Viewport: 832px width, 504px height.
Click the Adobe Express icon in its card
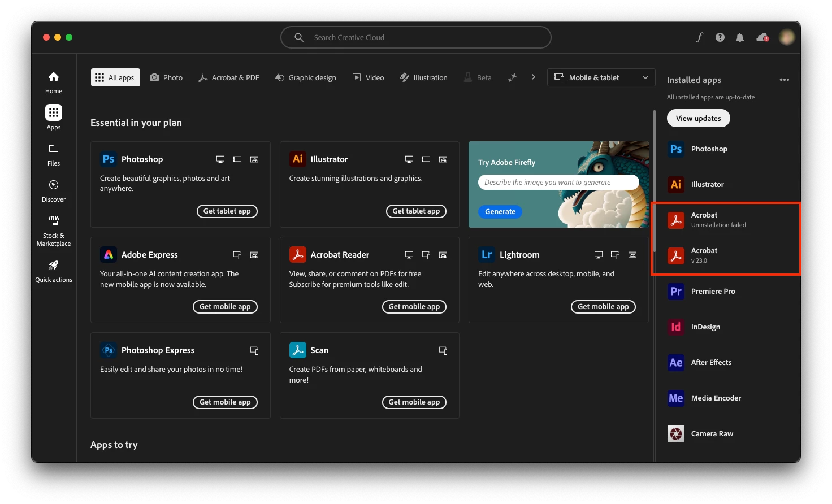coord(109,255)
